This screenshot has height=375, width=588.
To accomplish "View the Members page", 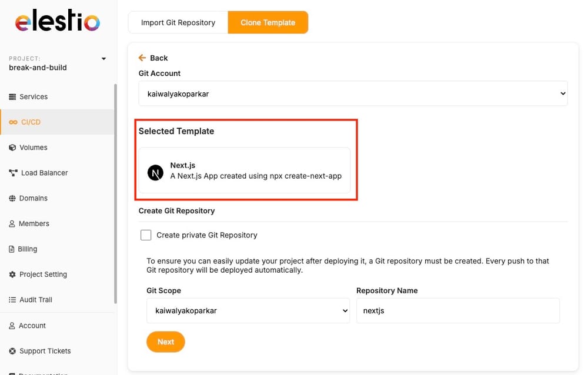I will pos(34,223).
